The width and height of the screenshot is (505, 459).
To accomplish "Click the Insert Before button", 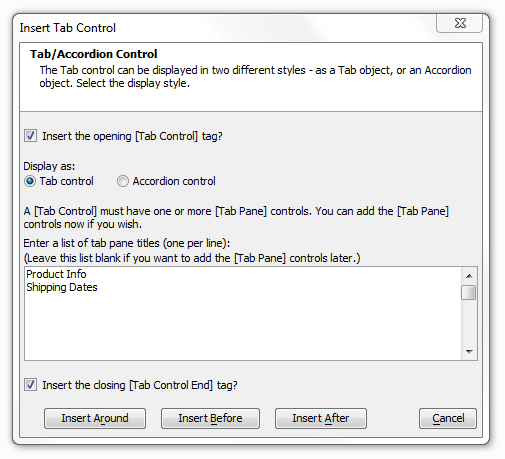I will [x=210, y=418].
